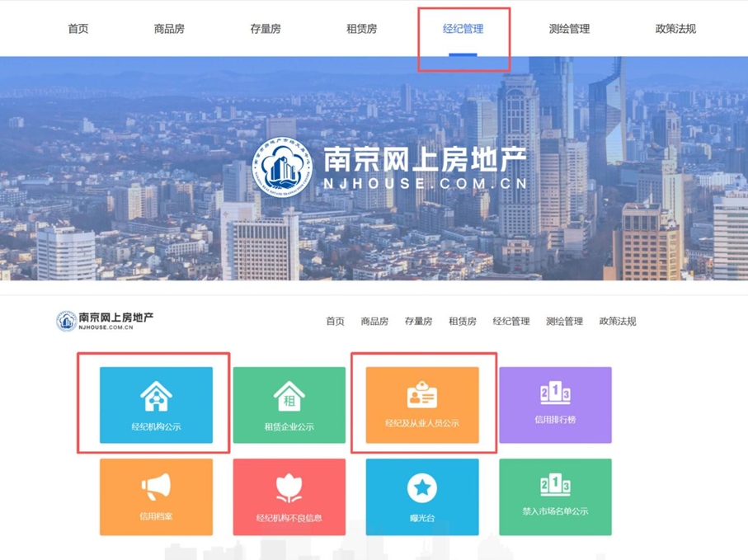
Task: Open the 信用档案 megaphone tile
Action: click(x=156, y=497)
